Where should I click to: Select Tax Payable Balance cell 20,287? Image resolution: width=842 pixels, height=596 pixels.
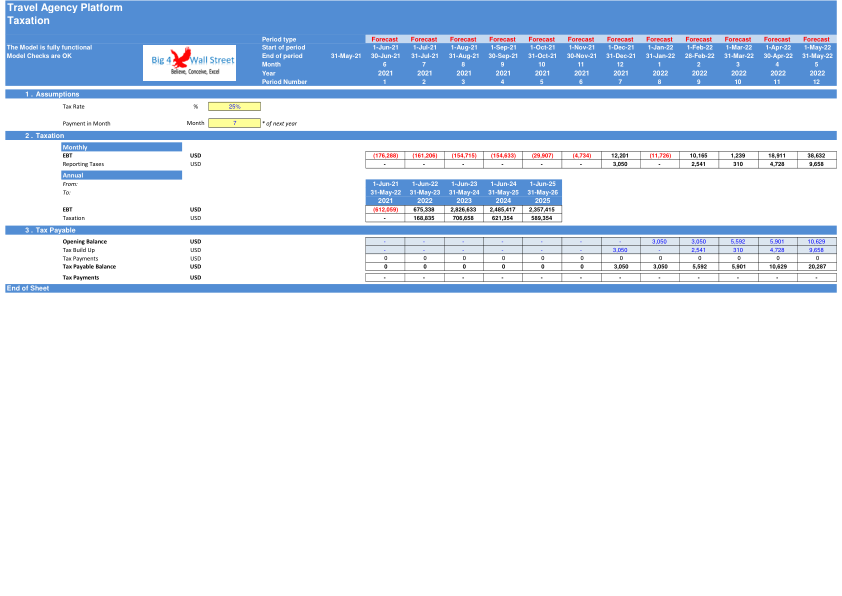pos(816,266)
